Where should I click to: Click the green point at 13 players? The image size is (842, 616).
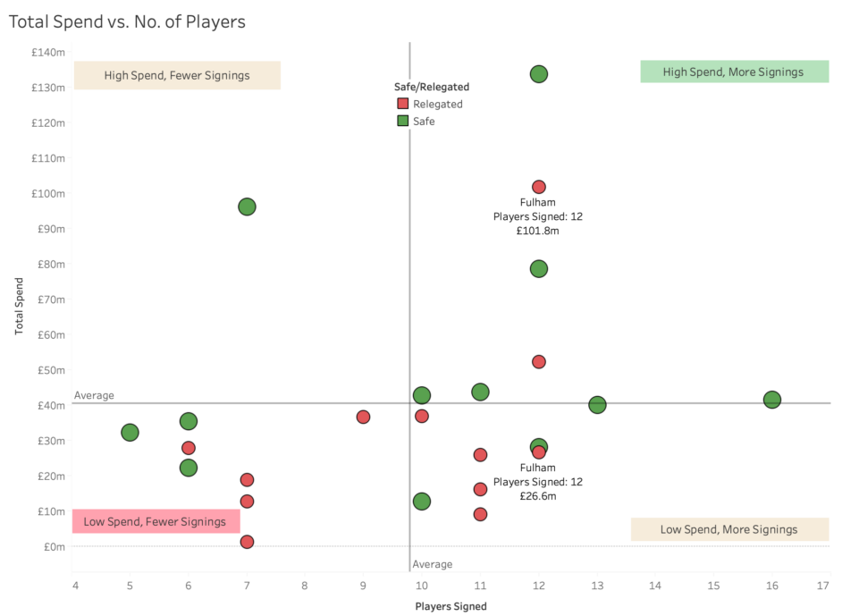(597, 405)
